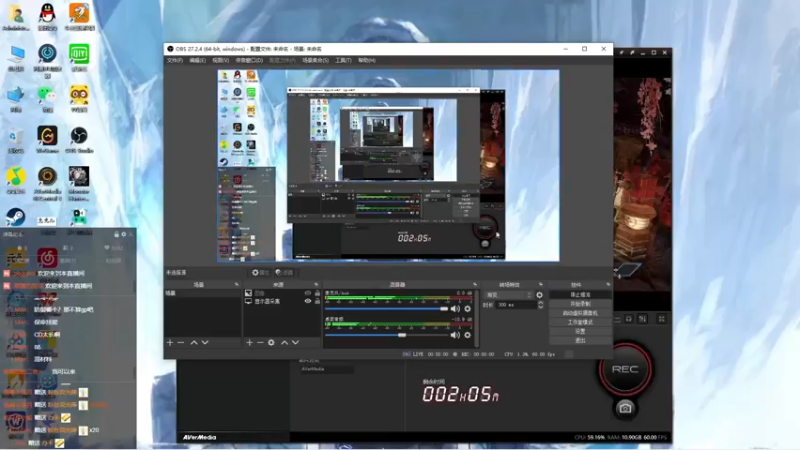Open the 渐变 scene transition dropdown
The height and width of the screenshot is (450, 800).
click(x=508, y=295)
